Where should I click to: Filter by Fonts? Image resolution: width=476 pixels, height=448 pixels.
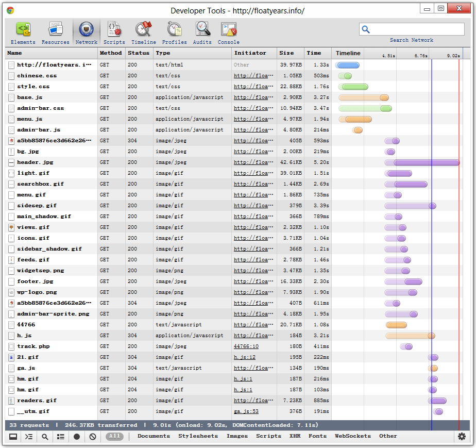pyautogui.click(x=317, y=436)
